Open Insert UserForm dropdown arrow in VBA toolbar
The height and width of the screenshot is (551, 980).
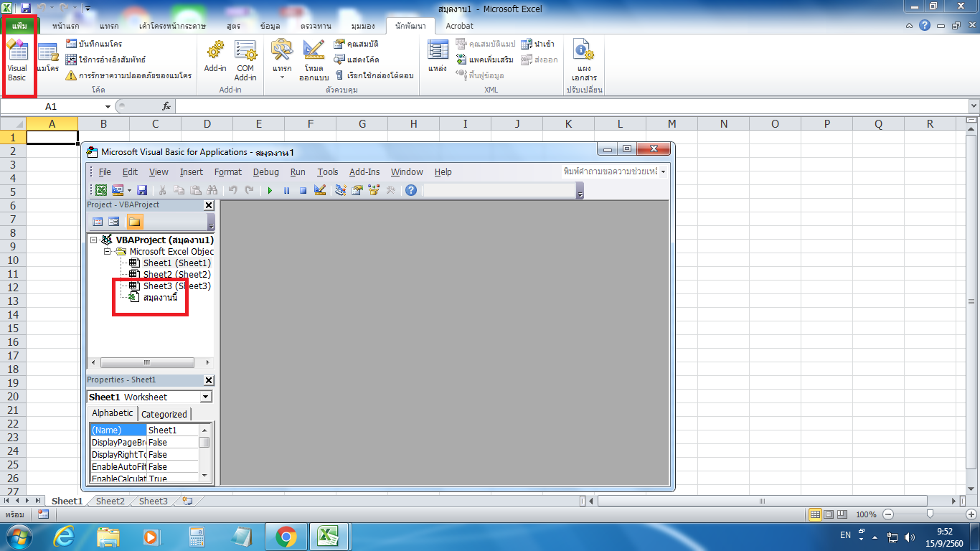click(x=130, y=190)
